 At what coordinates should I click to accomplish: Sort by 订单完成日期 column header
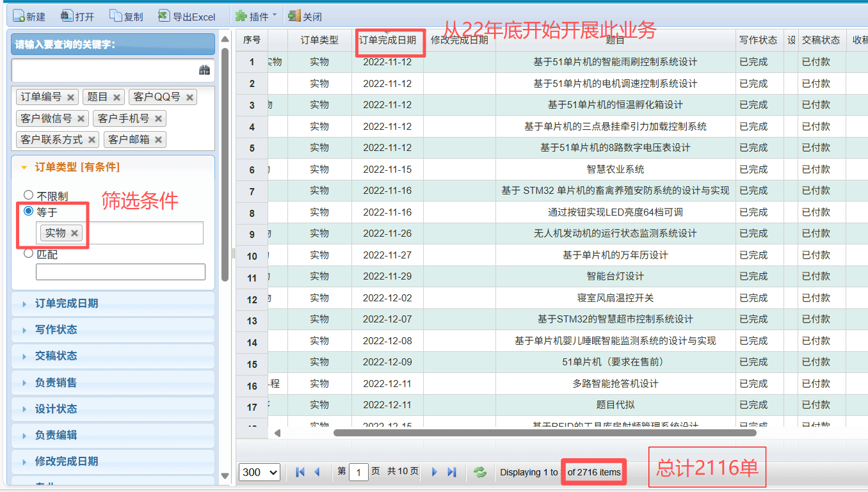coord(387,40)
